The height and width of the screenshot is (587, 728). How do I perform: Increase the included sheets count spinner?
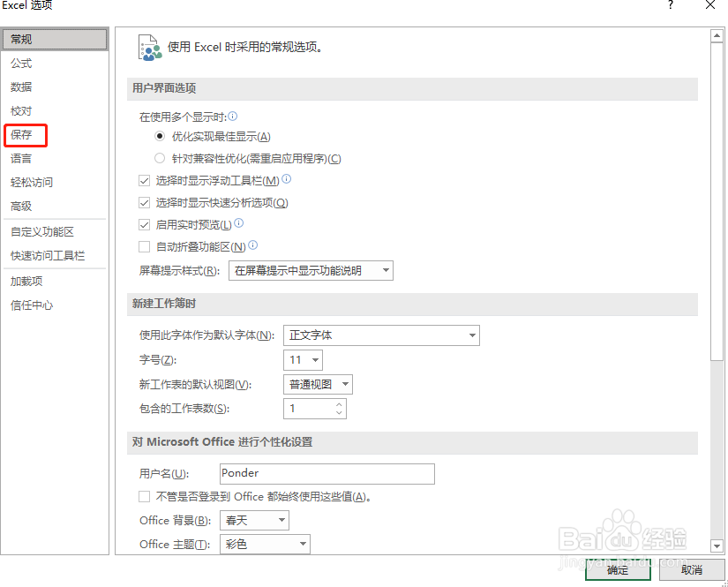point(339,404)
